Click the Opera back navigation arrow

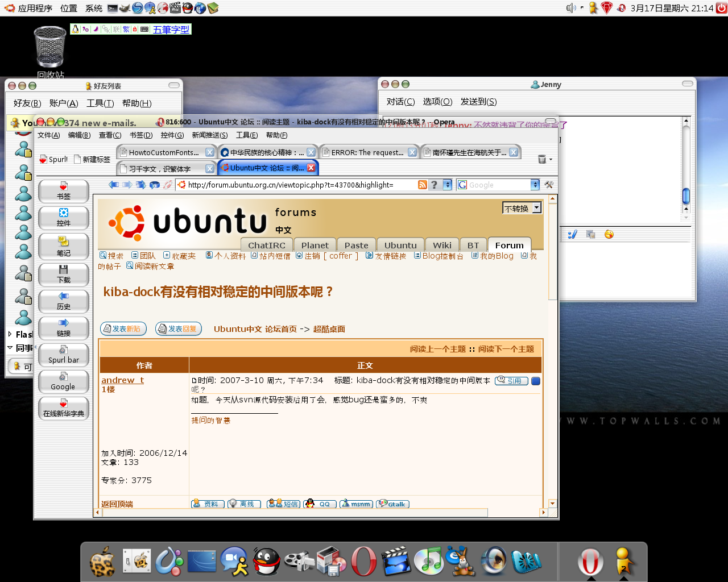[x=114, y=185]
